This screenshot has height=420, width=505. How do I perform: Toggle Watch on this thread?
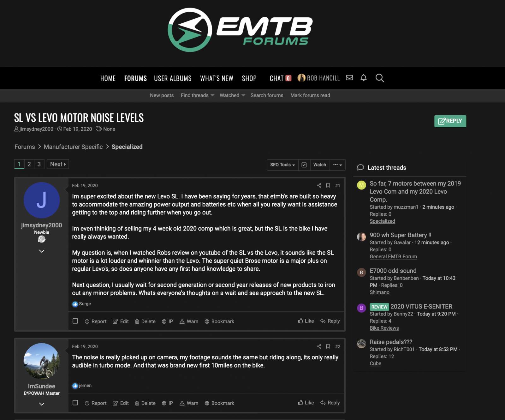(x=320, y=165)
